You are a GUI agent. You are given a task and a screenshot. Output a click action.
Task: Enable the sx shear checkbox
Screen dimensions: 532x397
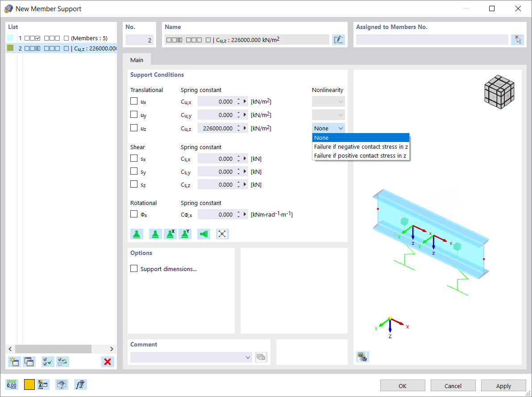tap(134, 158)
